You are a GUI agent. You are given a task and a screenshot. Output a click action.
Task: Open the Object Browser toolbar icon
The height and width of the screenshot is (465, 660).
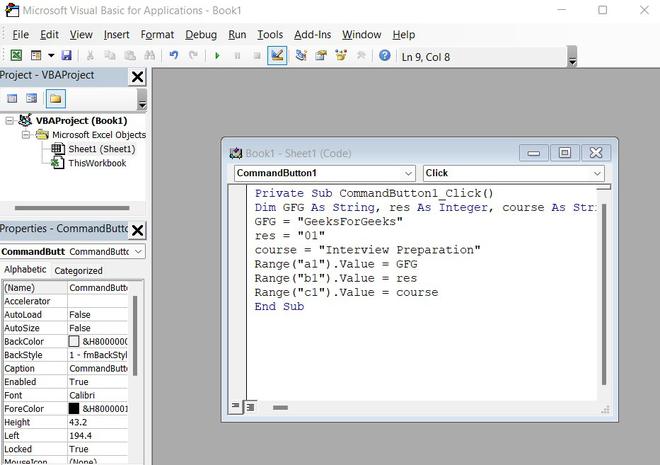[341, 55]
